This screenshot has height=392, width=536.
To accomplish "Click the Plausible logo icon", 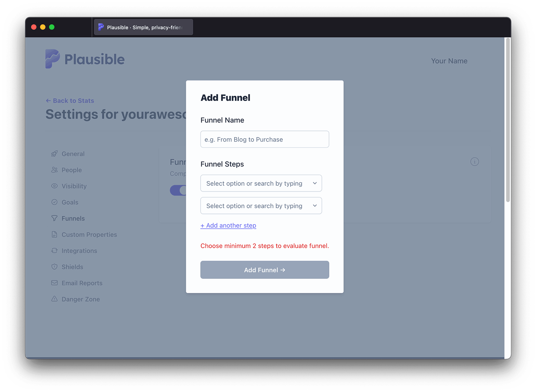I will coord(53,59).
